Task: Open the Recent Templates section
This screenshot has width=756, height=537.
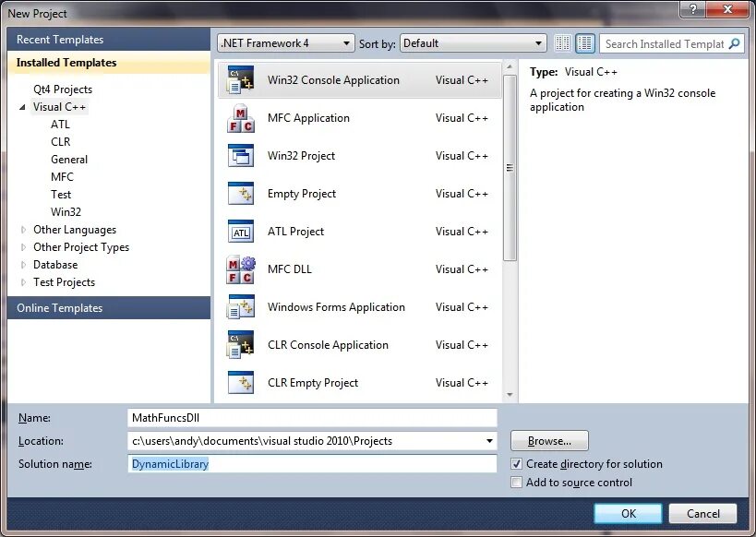Action: pos(109,40)
